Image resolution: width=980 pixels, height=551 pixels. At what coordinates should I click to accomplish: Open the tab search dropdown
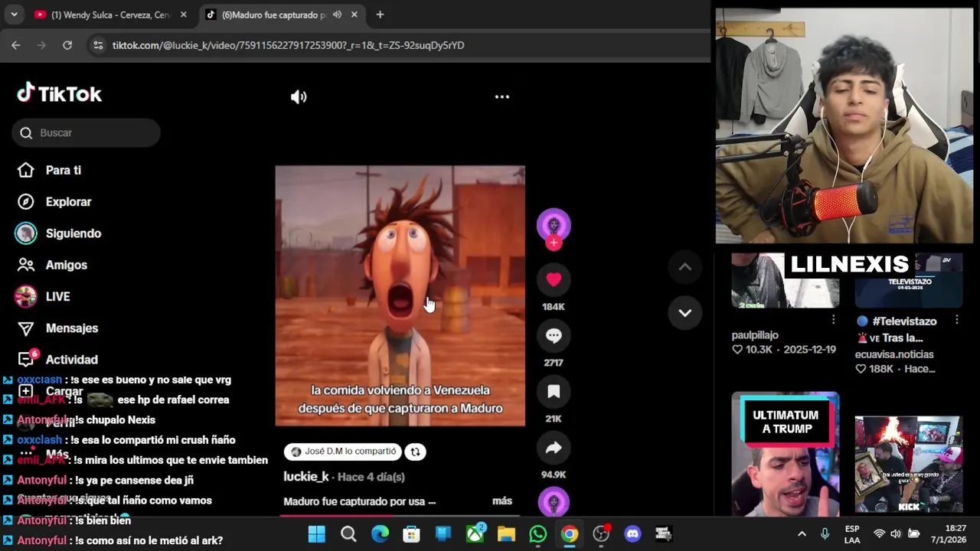tap(14, 15)
